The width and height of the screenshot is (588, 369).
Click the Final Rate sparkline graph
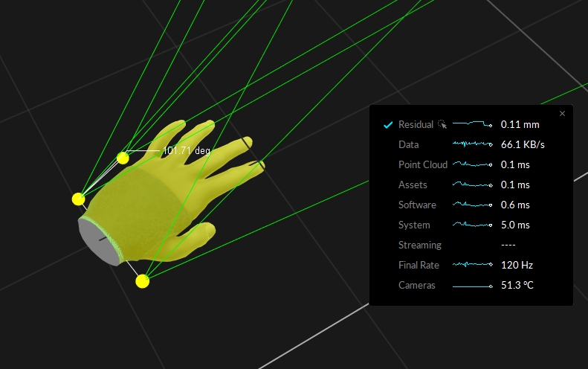[473, 265]
